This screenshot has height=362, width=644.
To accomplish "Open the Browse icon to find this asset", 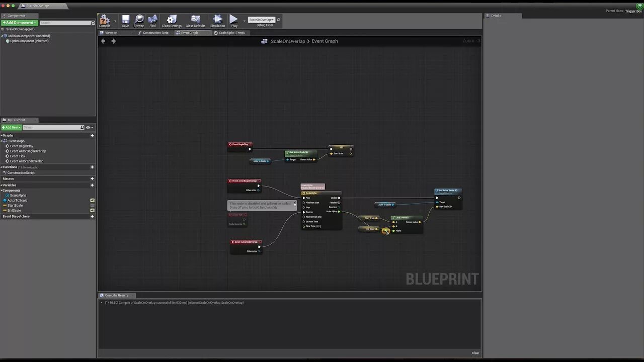I will pyautogui.click(x=139, y=19).
